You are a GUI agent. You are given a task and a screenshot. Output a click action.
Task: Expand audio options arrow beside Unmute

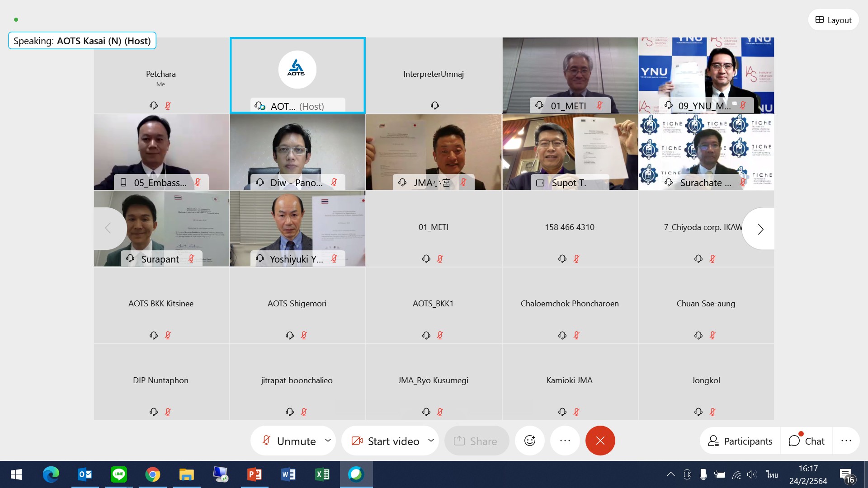pyautogui.click(x=328, y=441)
